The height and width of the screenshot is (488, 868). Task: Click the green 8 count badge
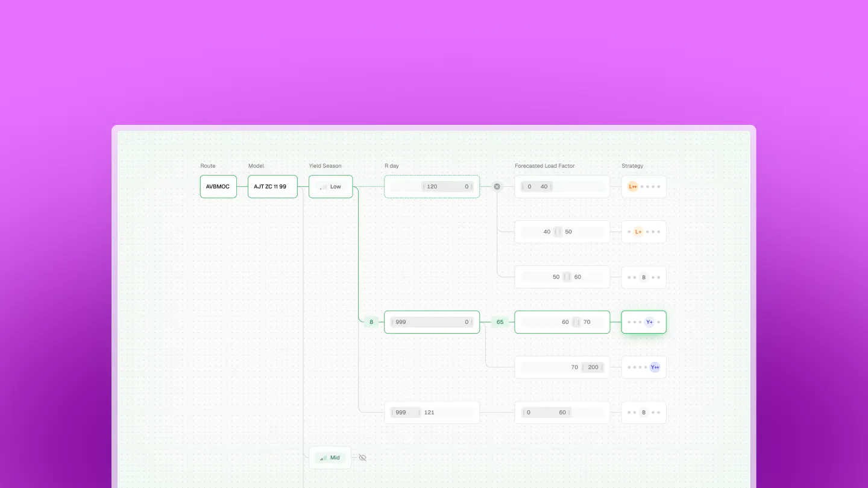[x=371, y=322]
